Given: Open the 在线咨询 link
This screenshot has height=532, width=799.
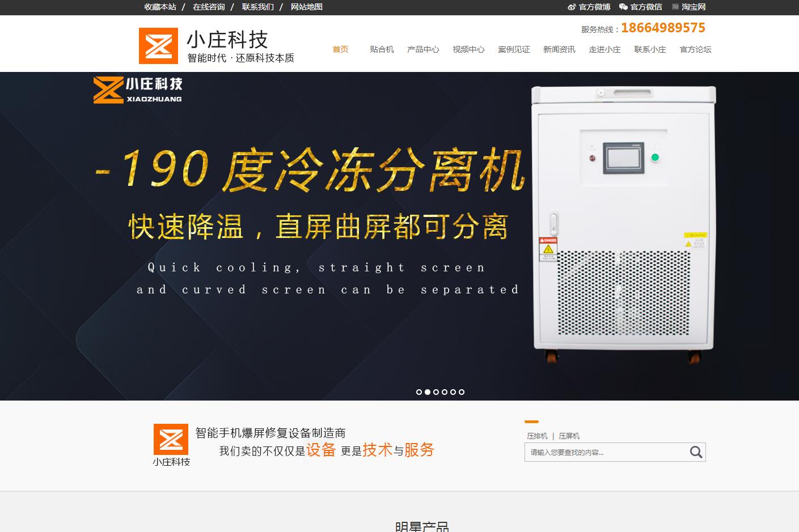Looking at the screenshot, I should pyautogui.click(x=208, y=7).
